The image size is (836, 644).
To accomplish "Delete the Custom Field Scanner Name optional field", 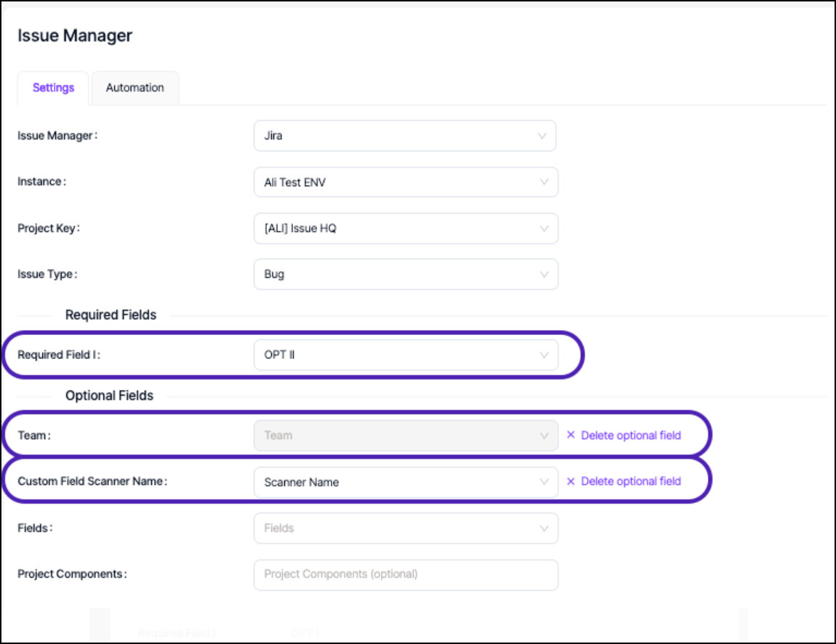I will pyautogui.click(x=630, y=481).
